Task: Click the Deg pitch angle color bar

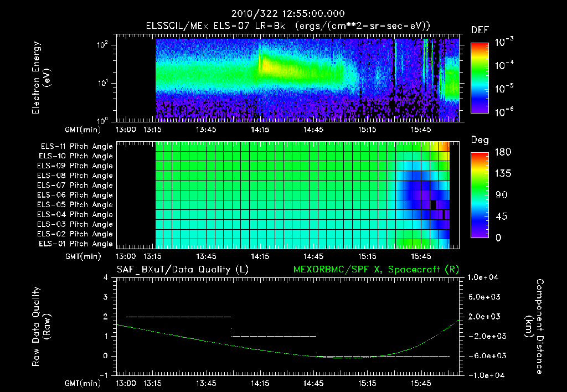Action: 480,195
